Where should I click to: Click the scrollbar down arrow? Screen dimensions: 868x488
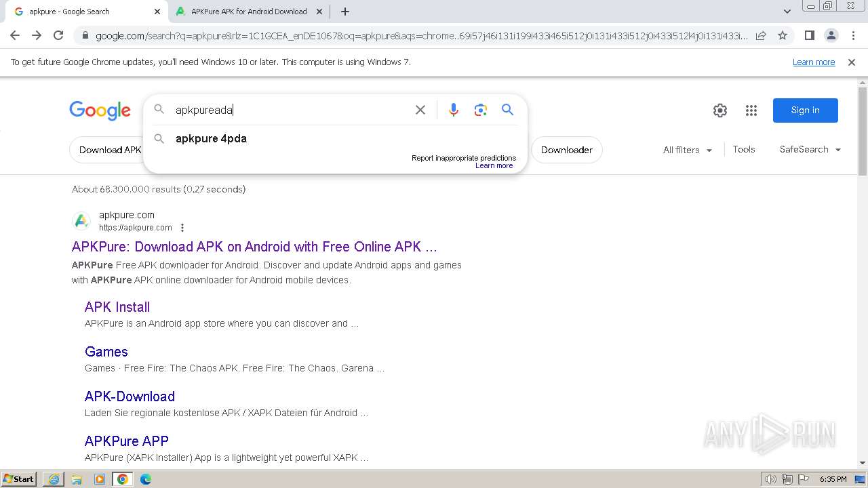863,463
